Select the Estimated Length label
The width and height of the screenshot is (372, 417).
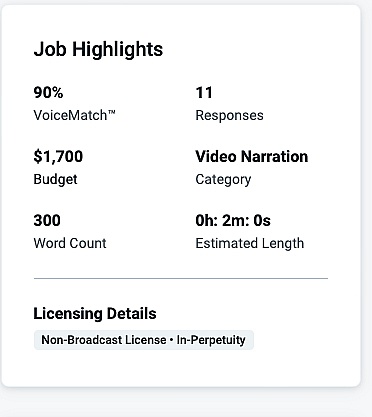click(250, 244)
